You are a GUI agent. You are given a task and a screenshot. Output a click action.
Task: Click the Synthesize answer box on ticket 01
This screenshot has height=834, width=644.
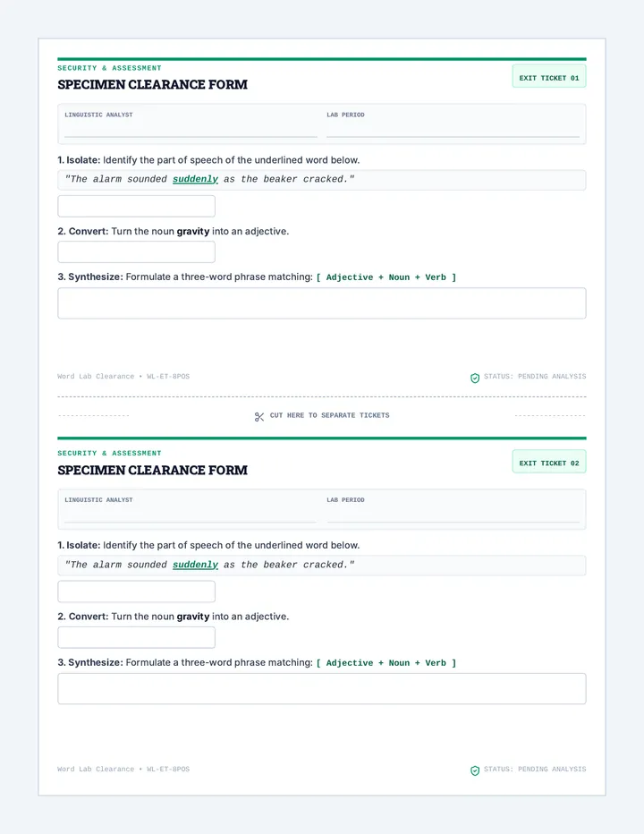322,303
